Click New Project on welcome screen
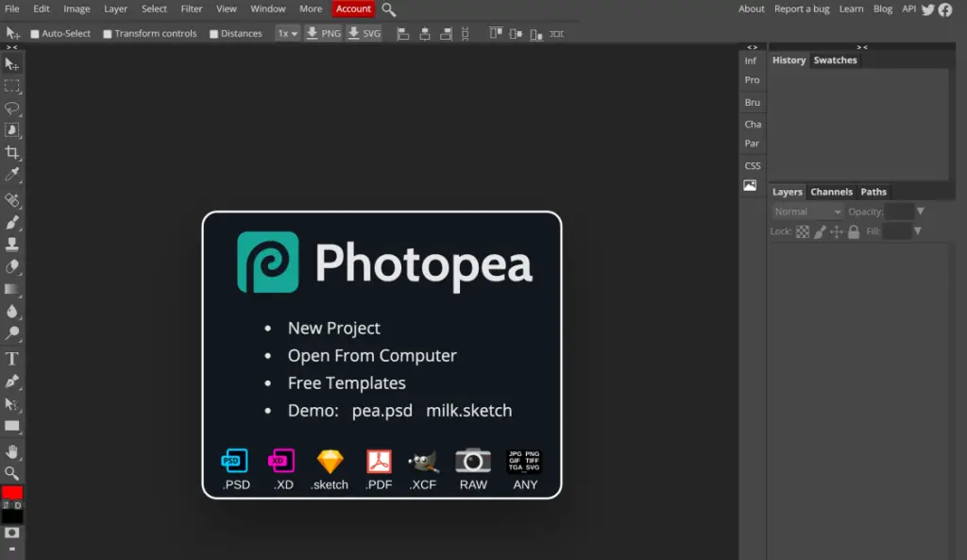 [x=333, y=328]
